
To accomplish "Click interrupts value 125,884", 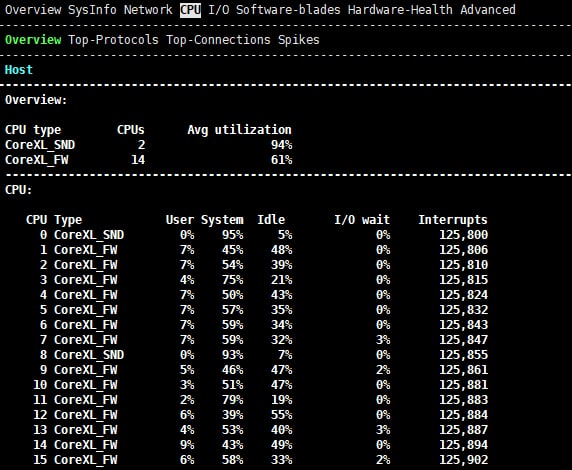I will [463, 415].
